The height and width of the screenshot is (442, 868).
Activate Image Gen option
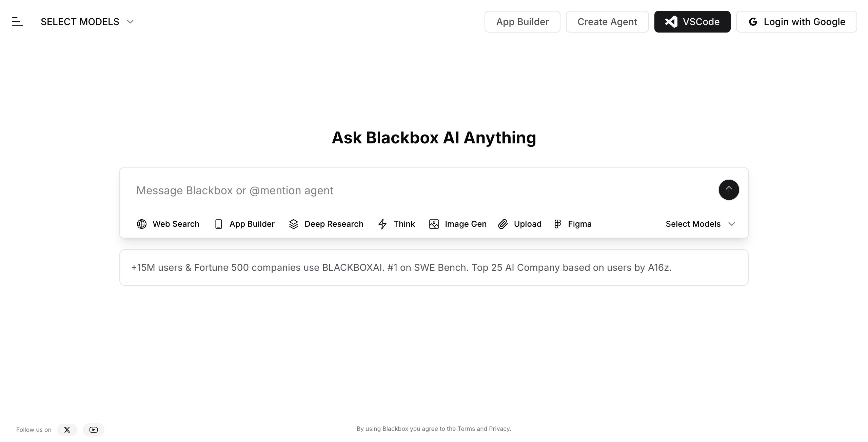458,224
